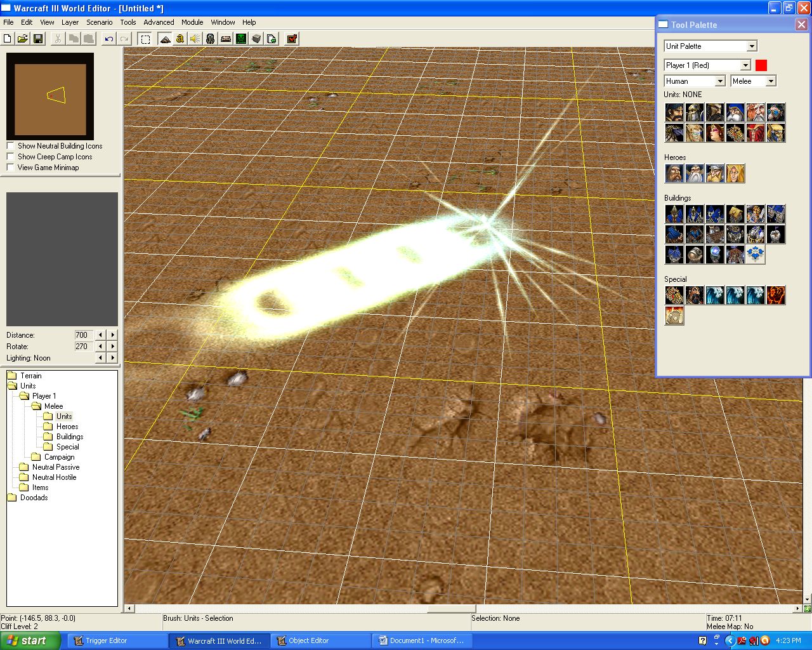This screenshot has height=650, width=812.
Task: Collapse the Units folder in the tree
Action: point(11,386)
